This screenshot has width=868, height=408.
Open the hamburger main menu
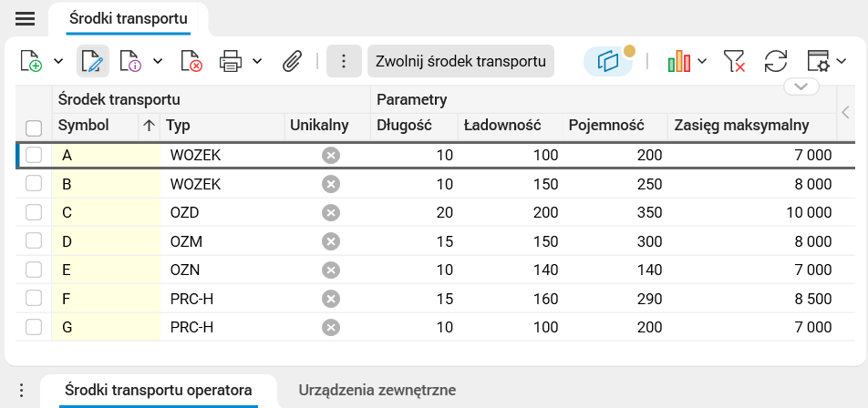(x=26, y=18)
